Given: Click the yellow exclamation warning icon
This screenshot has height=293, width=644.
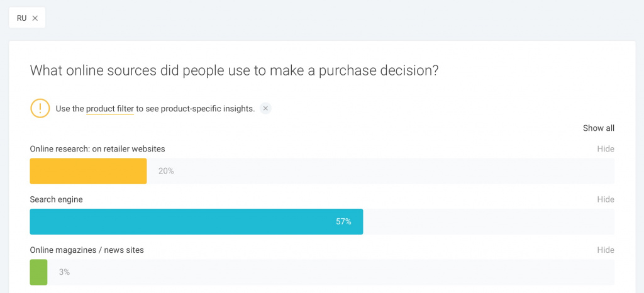Looking at the screenshot, I should tap(40, 108).
